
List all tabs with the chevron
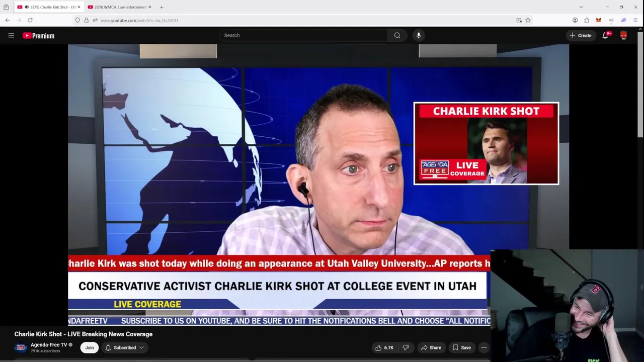[x=581, y=7]
